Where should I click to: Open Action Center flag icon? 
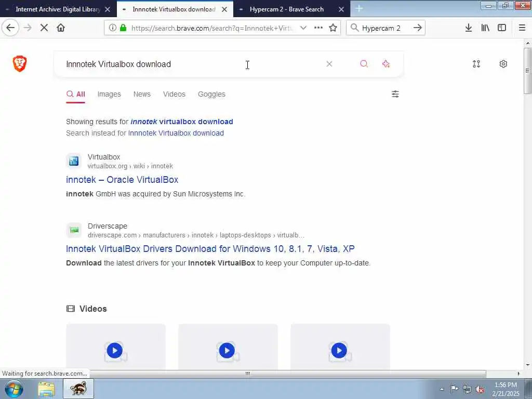pos(454,389)
